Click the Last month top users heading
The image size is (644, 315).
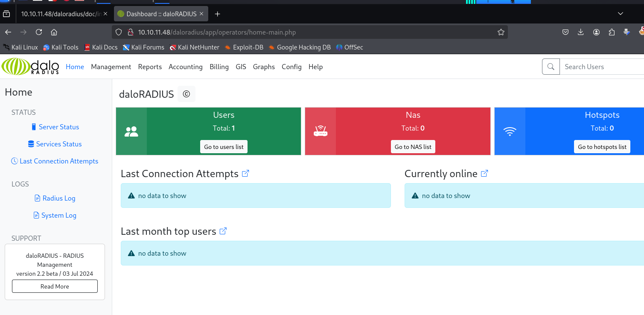169,231
